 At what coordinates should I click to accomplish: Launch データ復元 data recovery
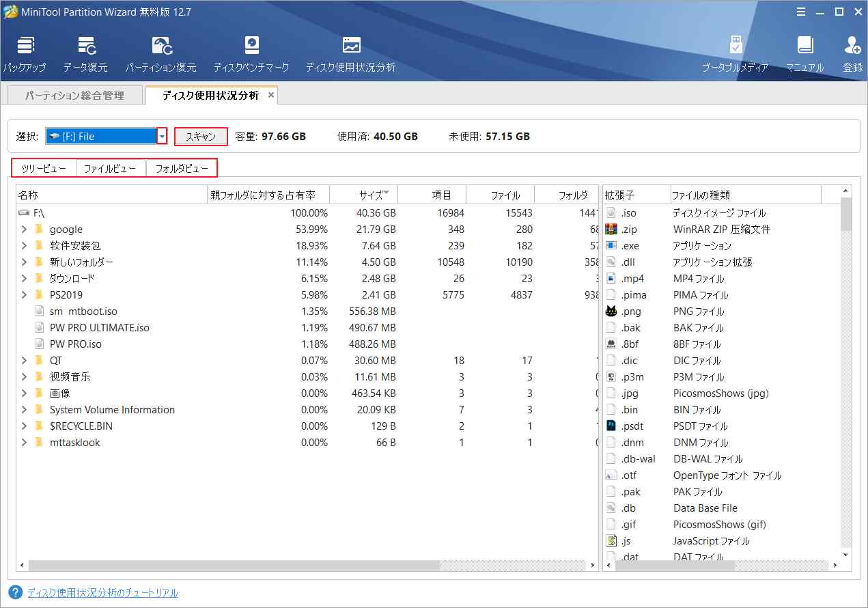tap(85, 54)
